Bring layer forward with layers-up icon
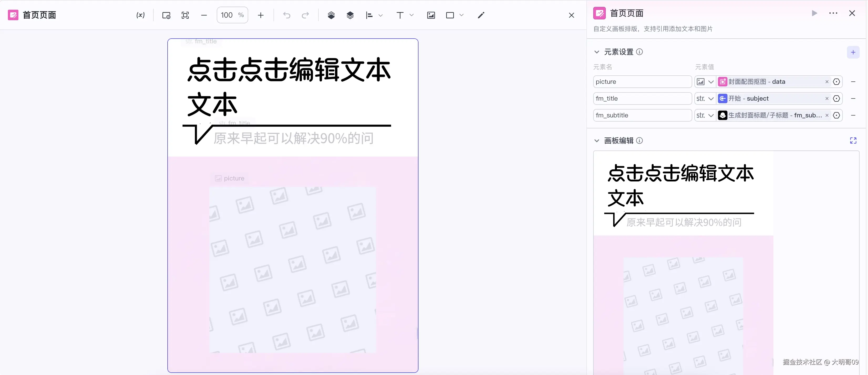This screenshot has width=868, height=375. click(x=331, y=15)
